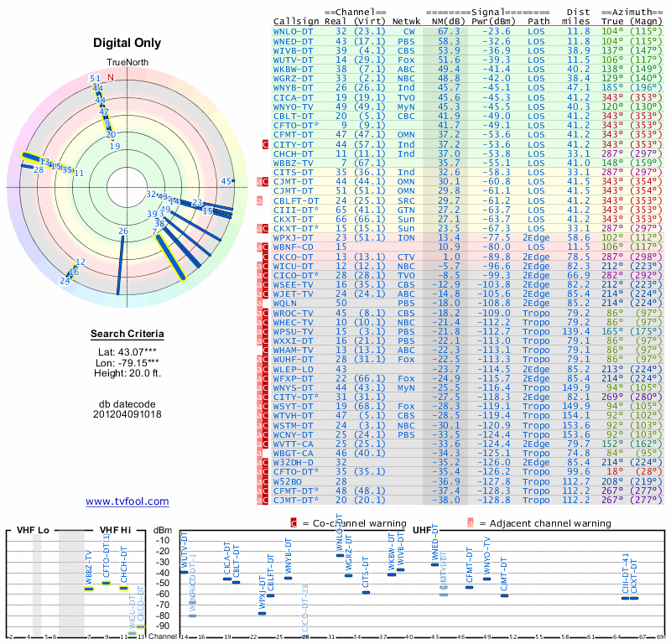Select CITS-DT callsign in the table
This screenshot has height=644, width=671.
tap(293, 173)
